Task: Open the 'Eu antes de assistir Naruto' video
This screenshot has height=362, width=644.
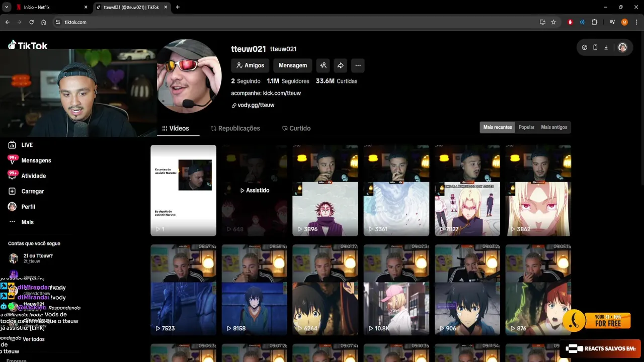Action: click(184, 191)
